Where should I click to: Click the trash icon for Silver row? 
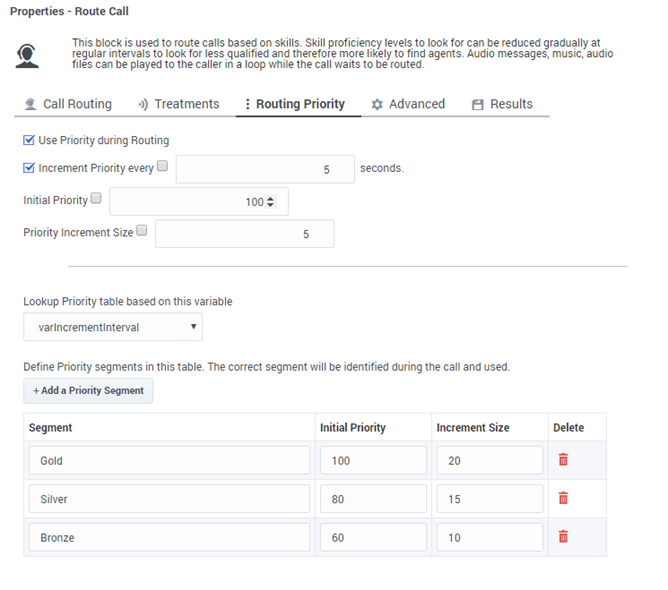pyautogui.click(x=563, y=498)
